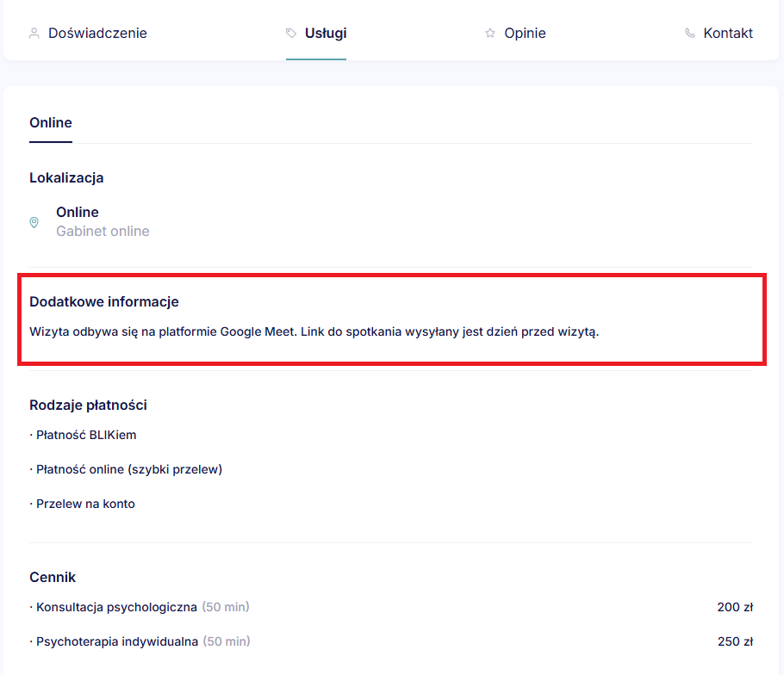Click the location pin icon
Image resolution: width=784 pixels, height=675 pixels.
tap(34, 222)
